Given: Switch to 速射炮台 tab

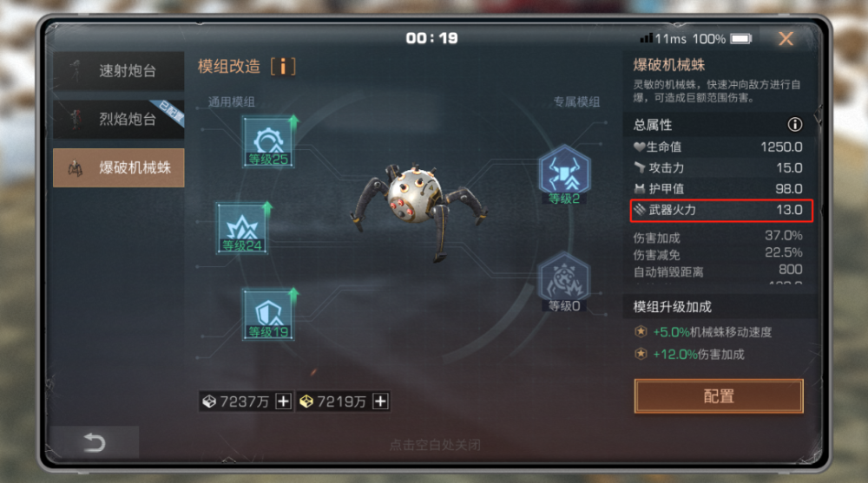Looking at the screenshot, I should pos(118,71).
